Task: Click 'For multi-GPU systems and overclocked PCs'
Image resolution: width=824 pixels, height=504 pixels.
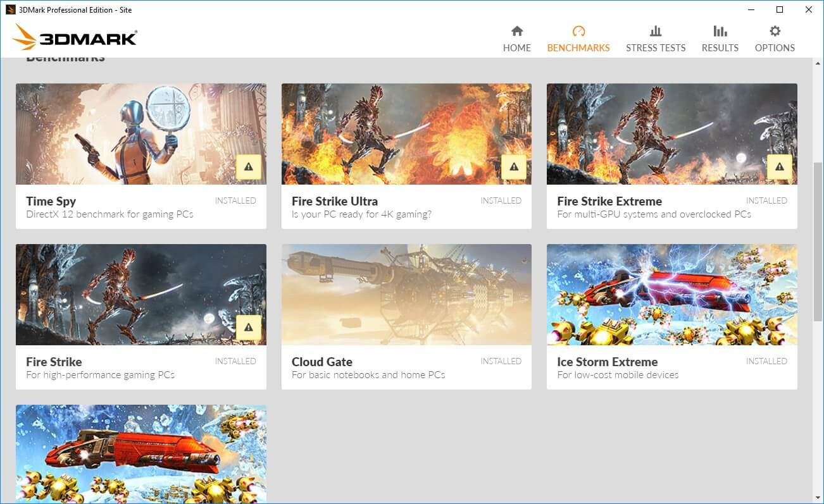Action: pos(654,214)
